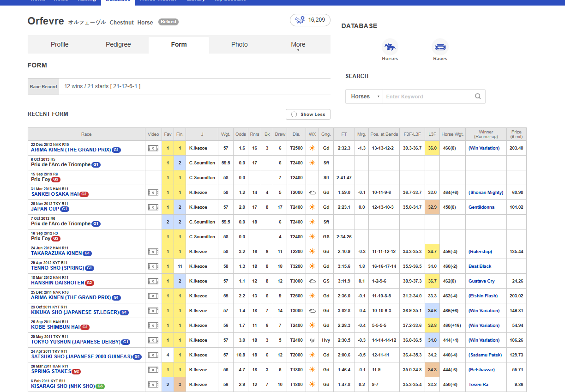
Task: Play video for 22 Dec 2013 Arima Kinen
Action: click(x=153, y=148)
